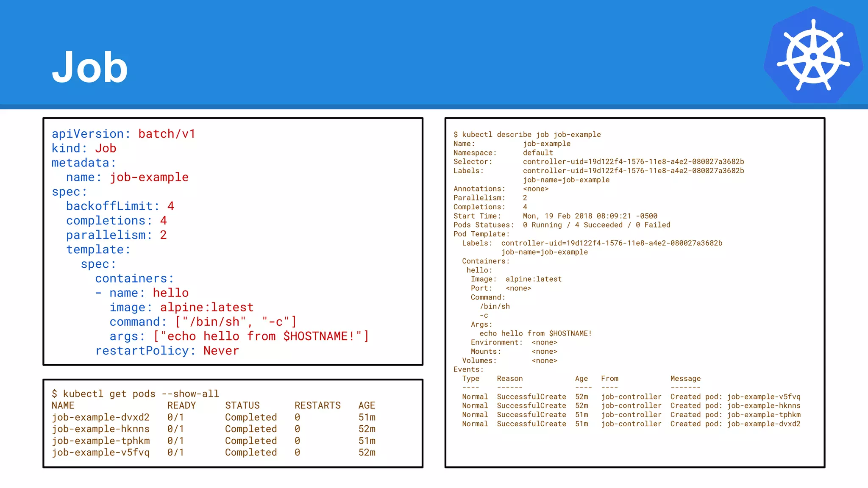Click the echo hello args line in YAML
The width and height of the screenshot is (868, 488).
coord(239,336)
